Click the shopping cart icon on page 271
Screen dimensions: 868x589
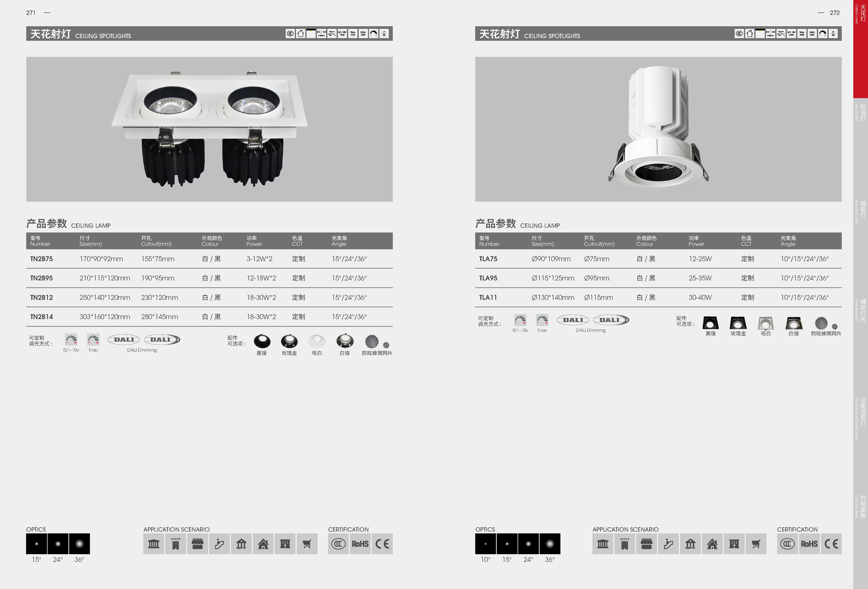[307, 544]
